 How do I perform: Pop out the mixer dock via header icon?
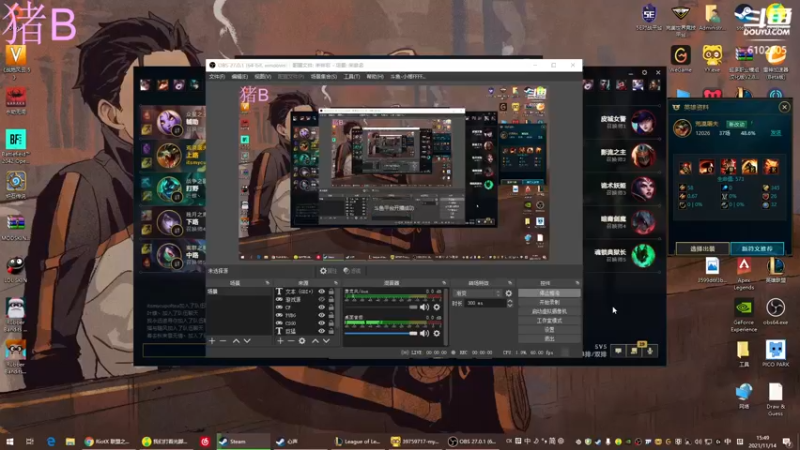444,283
